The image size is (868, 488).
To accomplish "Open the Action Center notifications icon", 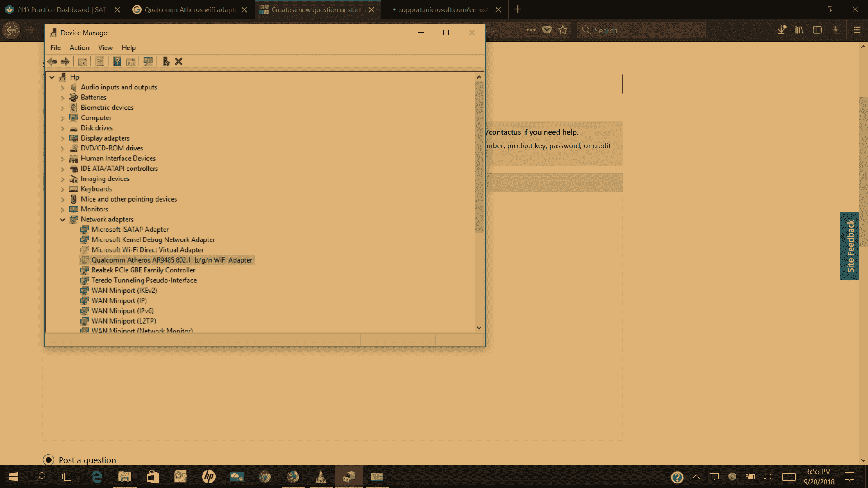I will [x=849, y=477].
